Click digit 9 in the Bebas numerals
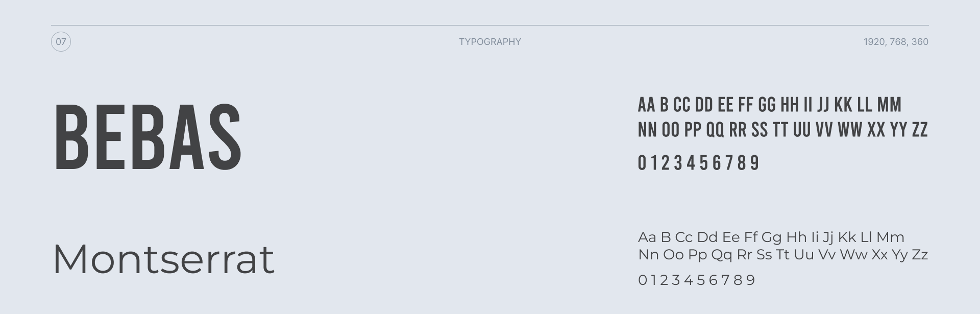 pos(755,163)
